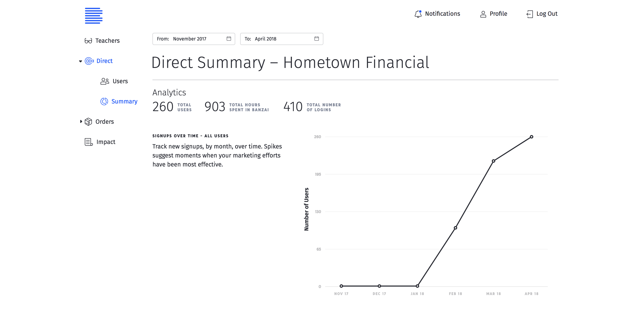Open the To April 2018 date picker
644x319 pixels.
click(x=282, y=39)
